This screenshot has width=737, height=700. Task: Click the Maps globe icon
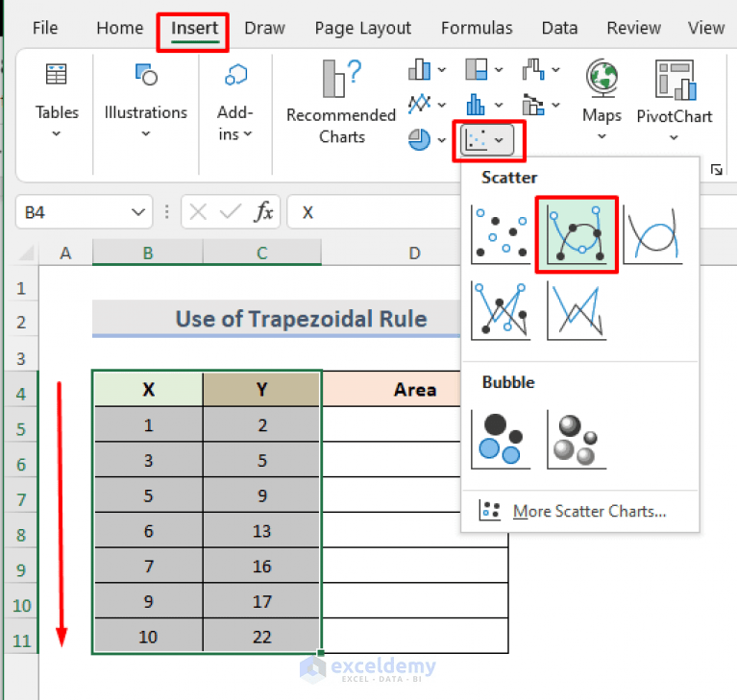coord(602,78)
